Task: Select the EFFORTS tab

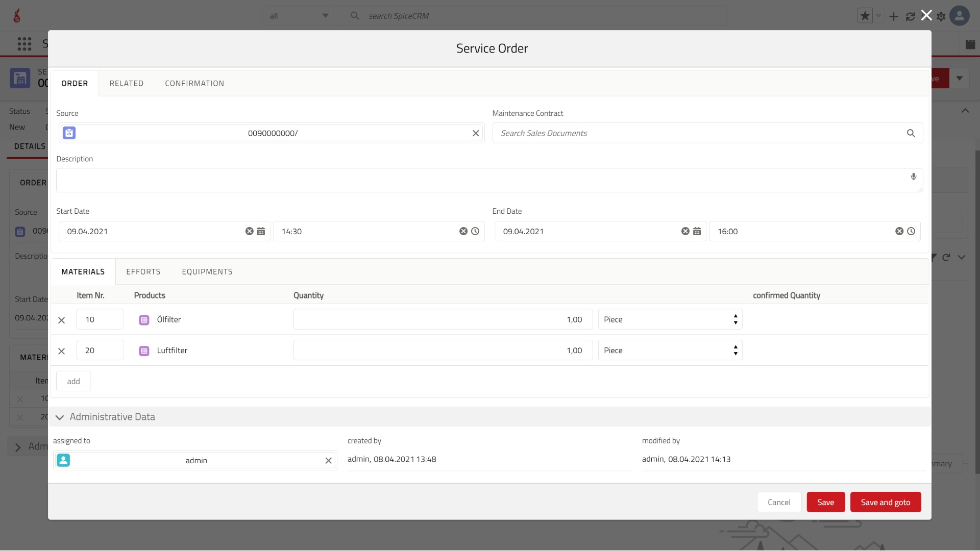Action: pos(143,272)
